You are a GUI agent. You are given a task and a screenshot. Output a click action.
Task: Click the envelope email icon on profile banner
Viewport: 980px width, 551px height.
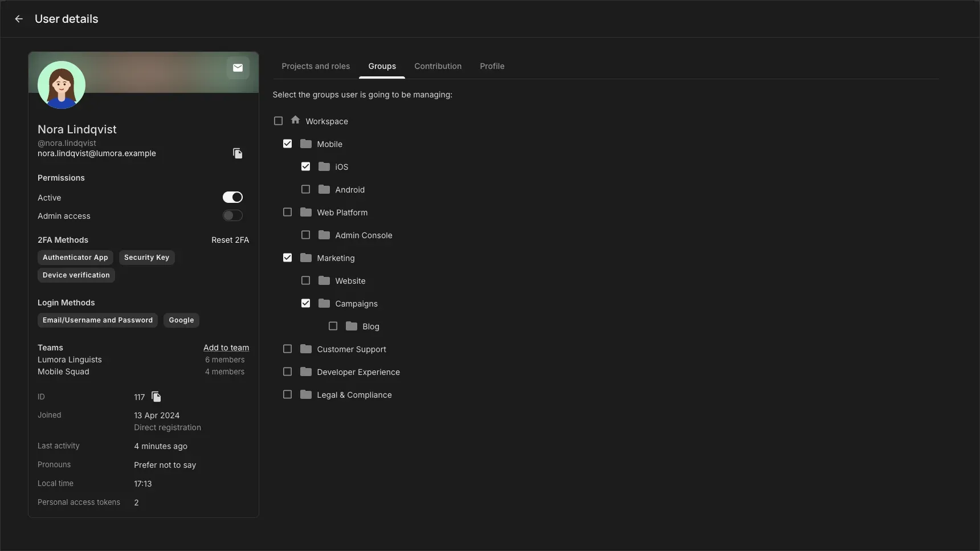[x=238, y=68]
